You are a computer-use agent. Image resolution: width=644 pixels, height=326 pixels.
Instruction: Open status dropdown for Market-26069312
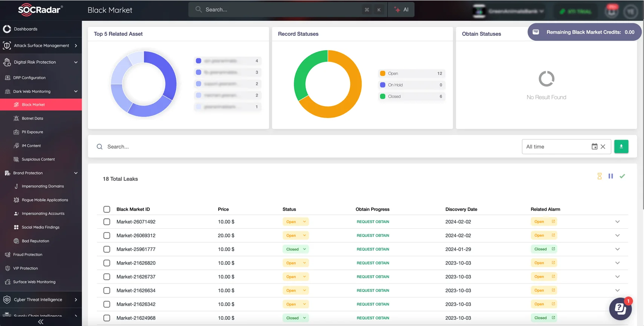(x=296, y=236)
